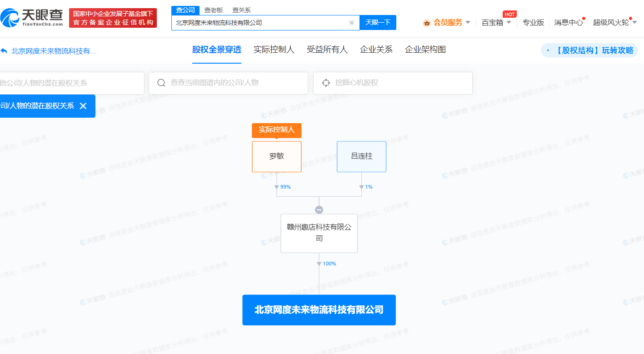Switch to the 股权全景穿透 tab
644x354 pixels.
click(x=217, y=50)
